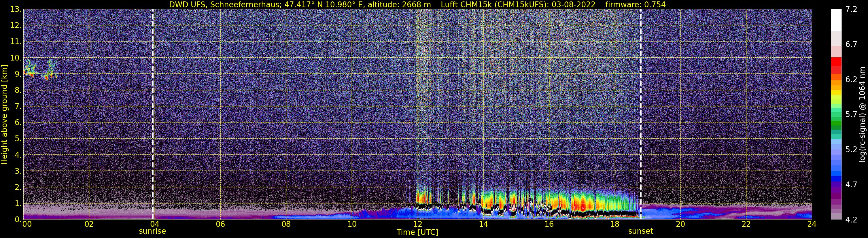Click the '18' time tick label

point(614,224)
